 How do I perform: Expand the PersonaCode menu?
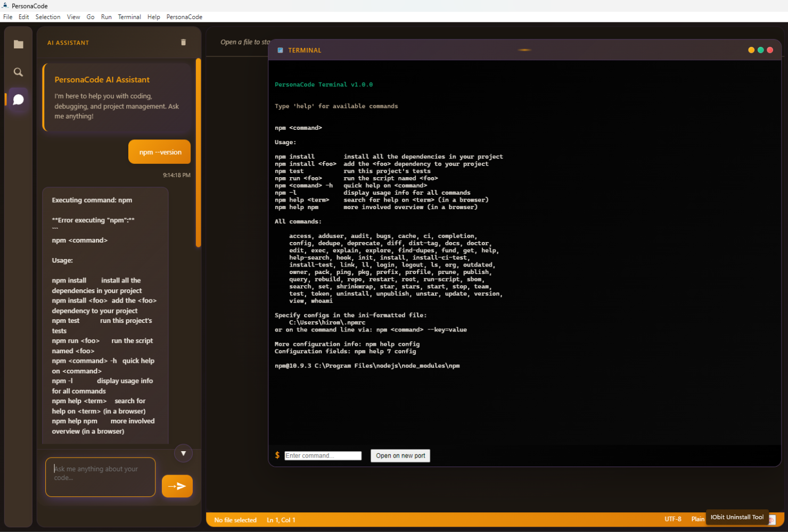click(x=184, y=17)
